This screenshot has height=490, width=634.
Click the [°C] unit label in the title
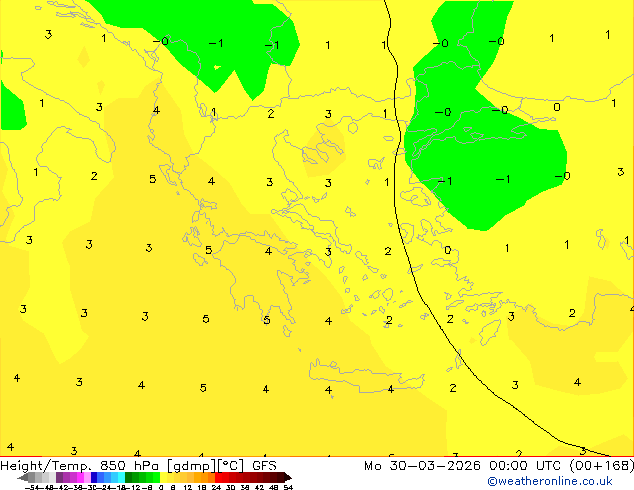[230, 466]
